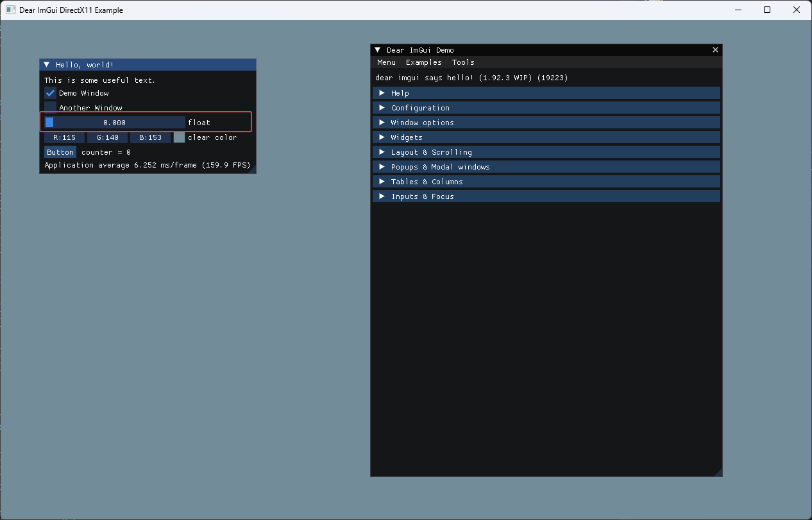Viewport: 812px width, 520px height.
Task: Click the G:140 green value field
Action: click(107, 137)
